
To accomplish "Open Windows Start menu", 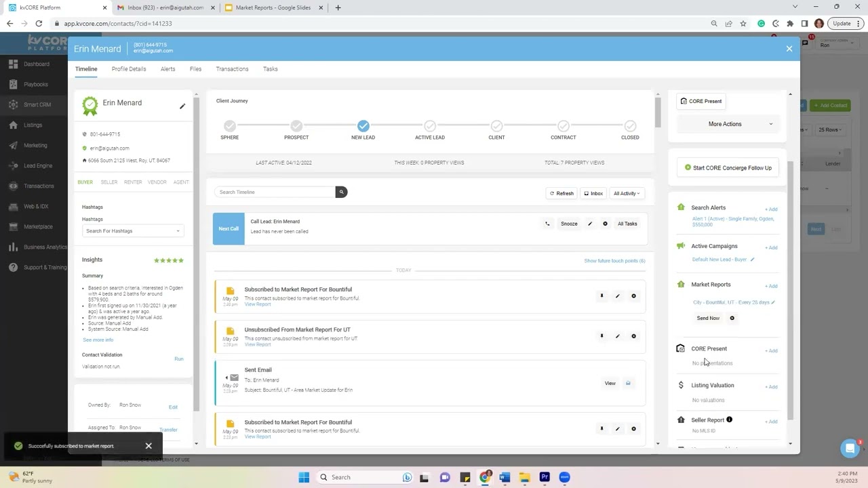I will point(303,477).
